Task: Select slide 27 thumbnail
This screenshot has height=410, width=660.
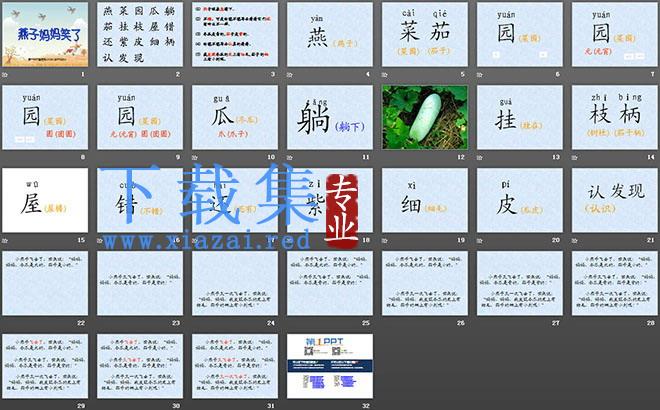Action: 519,283
